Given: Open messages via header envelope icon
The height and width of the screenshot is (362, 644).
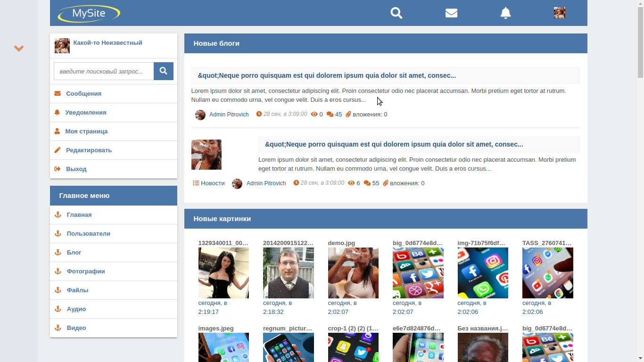Looking at the screenshot, I should tap(451, 13).
